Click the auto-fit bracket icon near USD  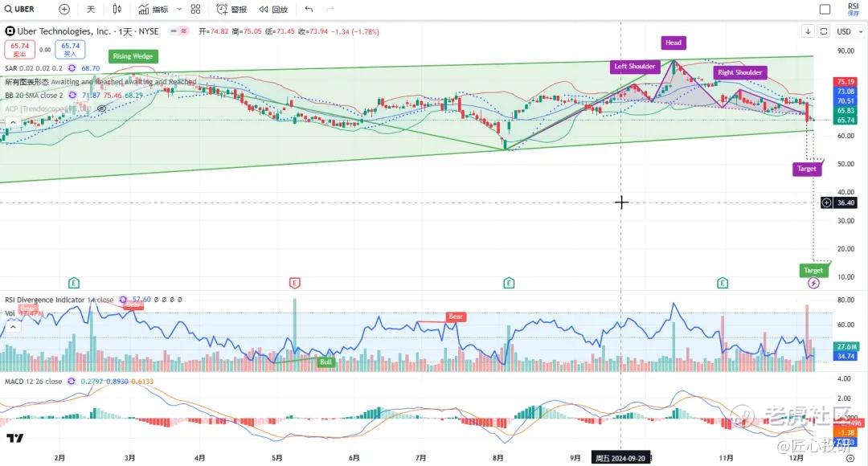pos(824,31)
